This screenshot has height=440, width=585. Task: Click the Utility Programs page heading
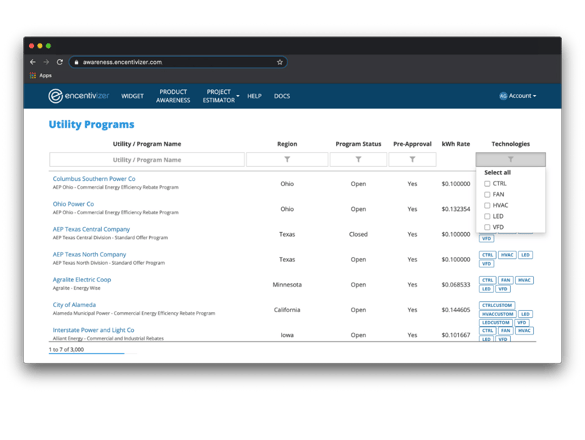click(91, 124)
